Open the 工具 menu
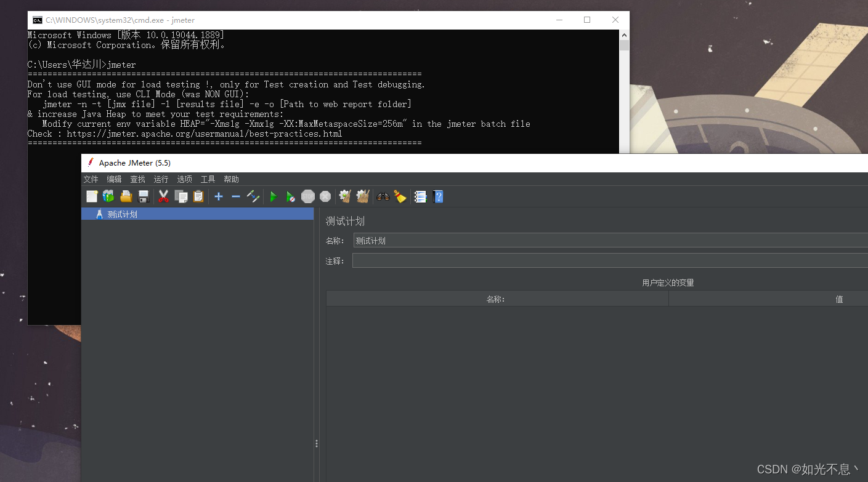 pyautogui.click(x=208, y=179)
